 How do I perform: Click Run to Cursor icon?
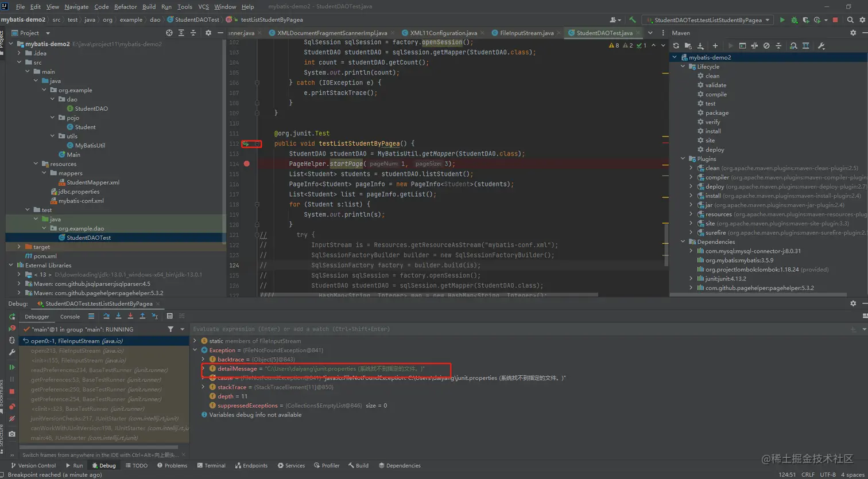[155, 316]
